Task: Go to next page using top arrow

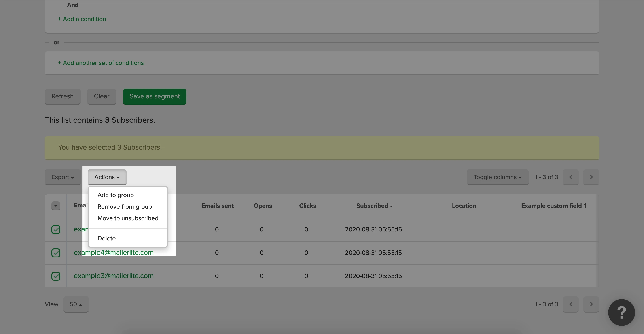Action: [591, 177]
